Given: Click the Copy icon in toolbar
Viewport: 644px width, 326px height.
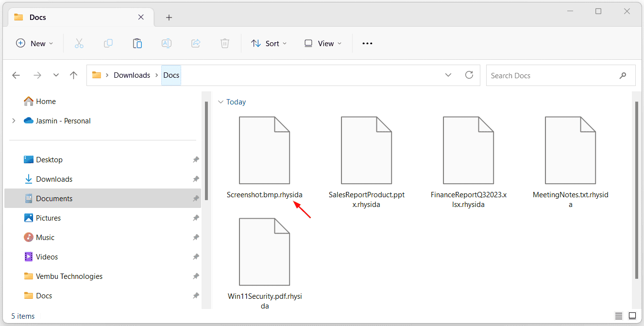Looking at the screenshot, I should (x=108, y=43).
